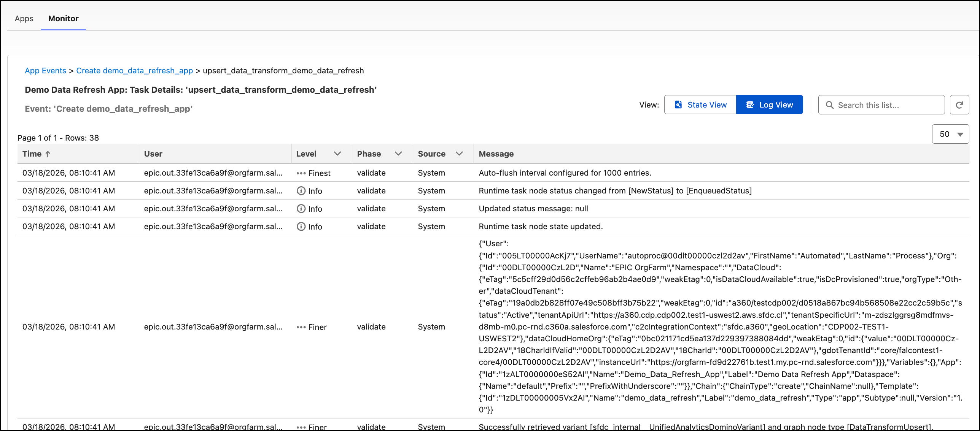Viewport: 980px width, 431px height.
Task: Select 'Runtime task node status changed' message
Action: pos(615,191)
